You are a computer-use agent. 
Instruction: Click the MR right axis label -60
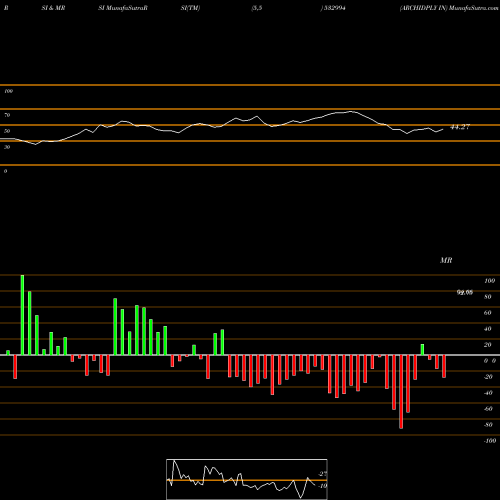click(488, 409)
